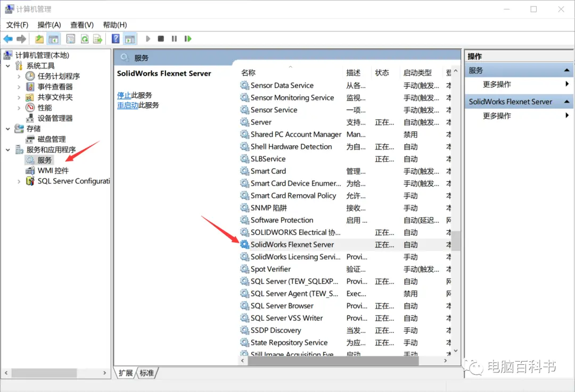Click the back arrow toolbar icon
This screenshot has height=392, width=575.
click(7, 39)
